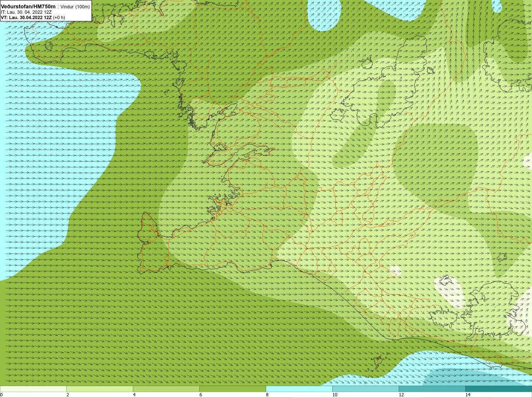Click the legend value '2'
Image resolution: width=532 pixels, height=398 pixels.
[x=68, y=395]
